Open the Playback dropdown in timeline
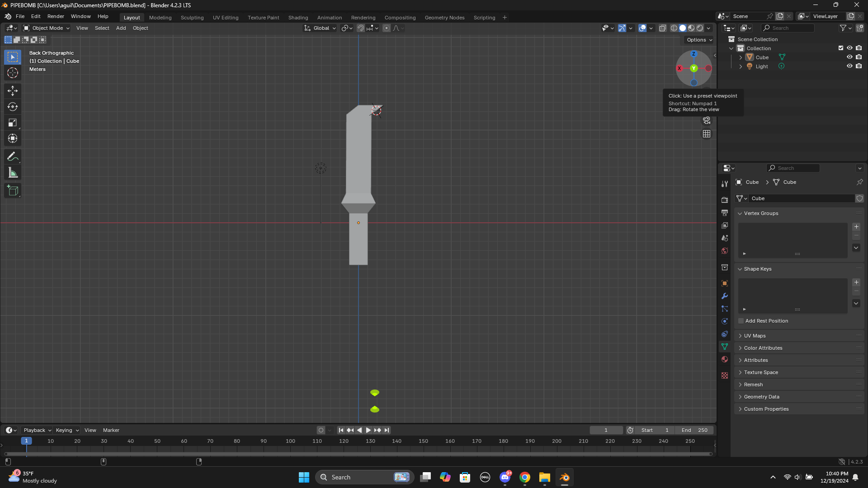Screen dimensions: 868x488 tap(37, 430)
